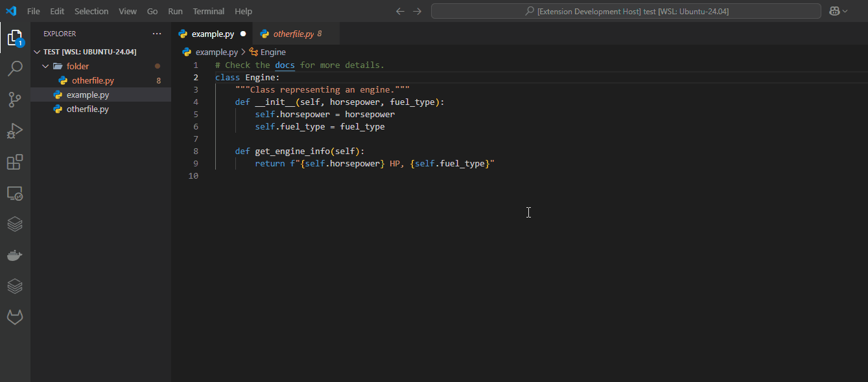The width and height of the screenshot is (868, 382).
Task: Open the Explorer view in activity bar
Action: click(x=15, y=38)
